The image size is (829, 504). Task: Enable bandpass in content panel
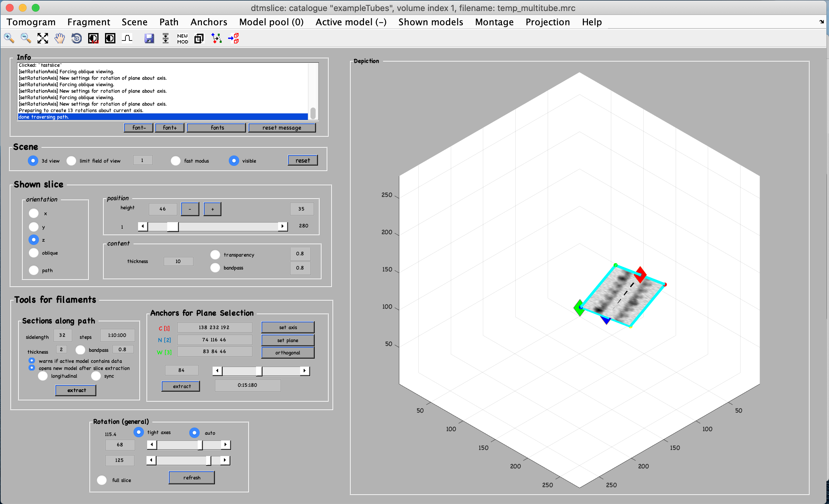[215, 268]
